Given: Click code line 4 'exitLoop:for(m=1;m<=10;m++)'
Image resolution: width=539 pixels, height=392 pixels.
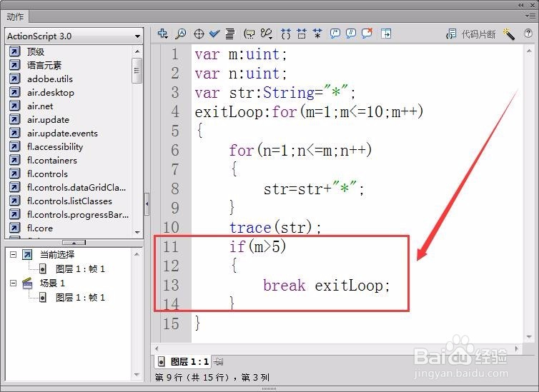Looking at the screenshot, I should click(309, 112).
